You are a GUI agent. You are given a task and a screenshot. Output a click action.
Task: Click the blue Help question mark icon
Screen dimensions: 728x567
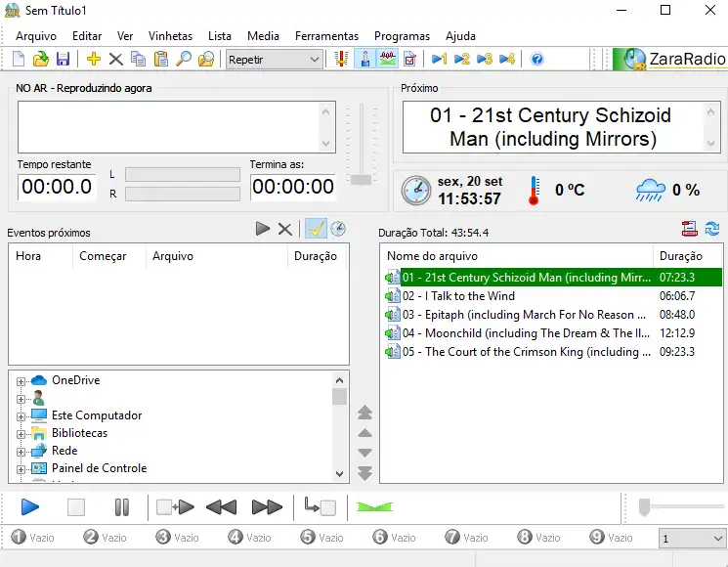pyautogui.click(x=536, y=60)
